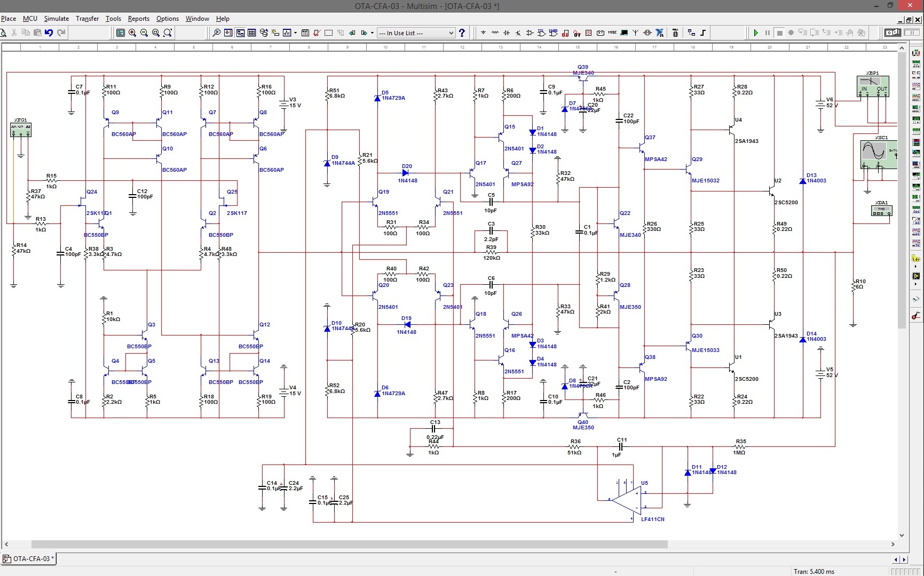Click the green Run simulation button

click(x=756, y=33)
